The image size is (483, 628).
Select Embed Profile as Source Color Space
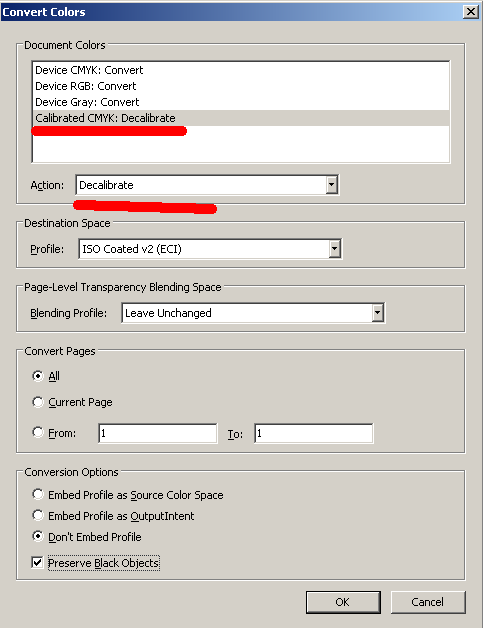pyautogui.click(x=38, y=494)
